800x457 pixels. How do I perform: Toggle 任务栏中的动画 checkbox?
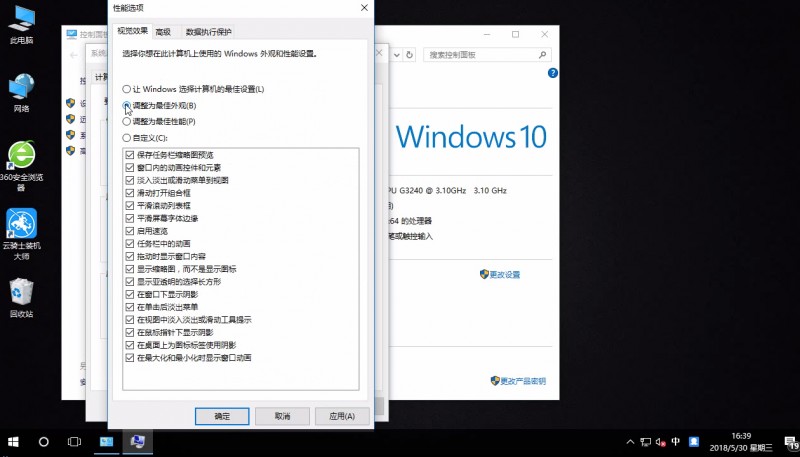tap(130, 244)
